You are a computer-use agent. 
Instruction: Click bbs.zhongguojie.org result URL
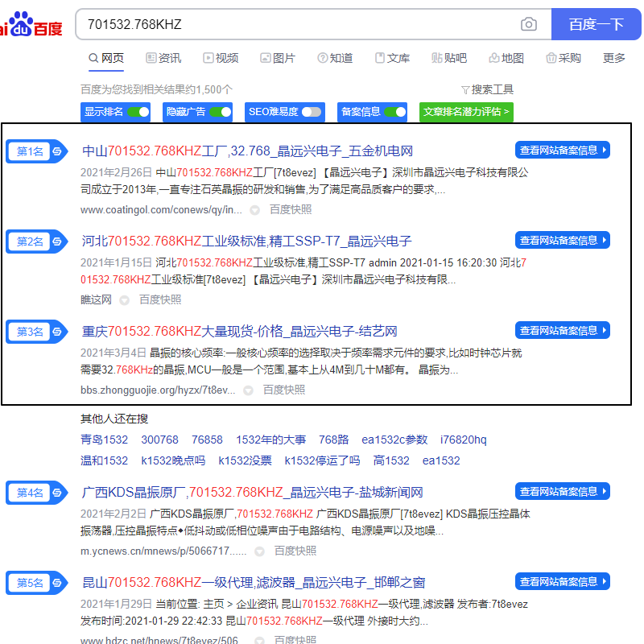[158, 390]
